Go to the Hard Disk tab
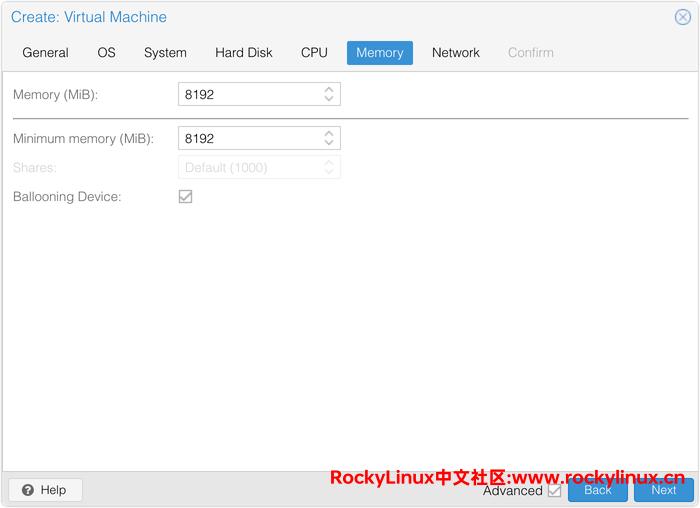 tap(244, 53)
